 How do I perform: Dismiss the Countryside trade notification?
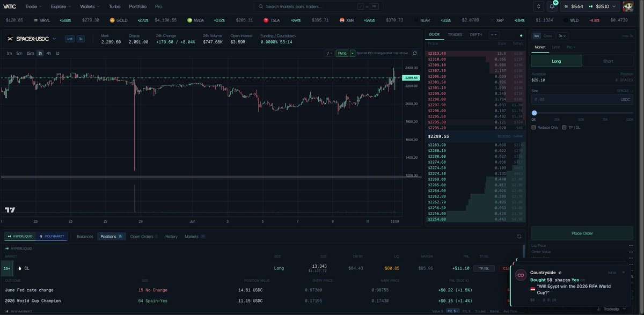623,272
